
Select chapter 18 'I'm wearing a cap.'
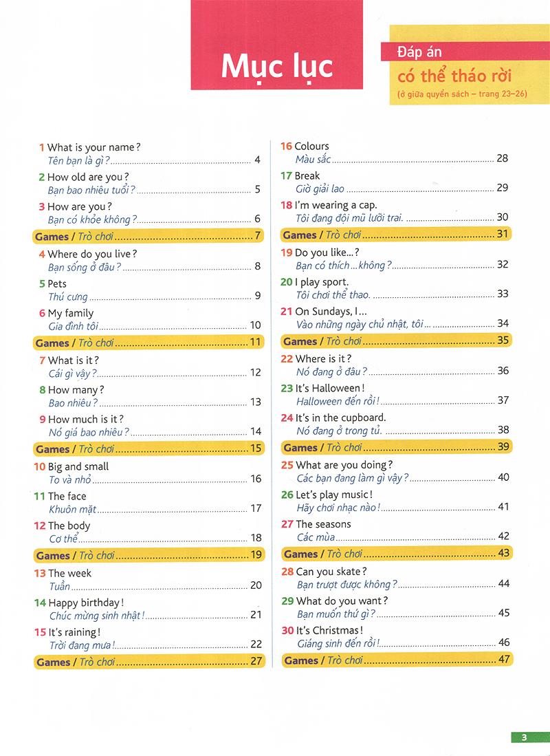[395, 211]
